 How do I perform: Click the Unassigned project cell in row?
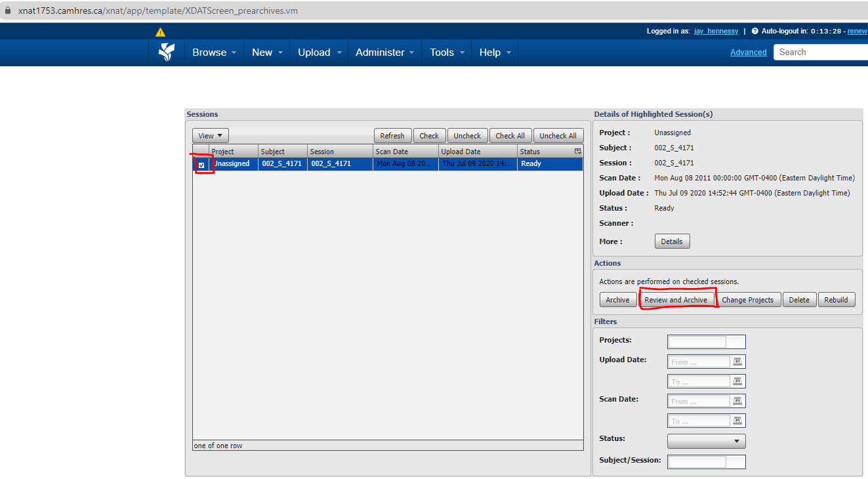pyautogui.click(x=234, y=163)
